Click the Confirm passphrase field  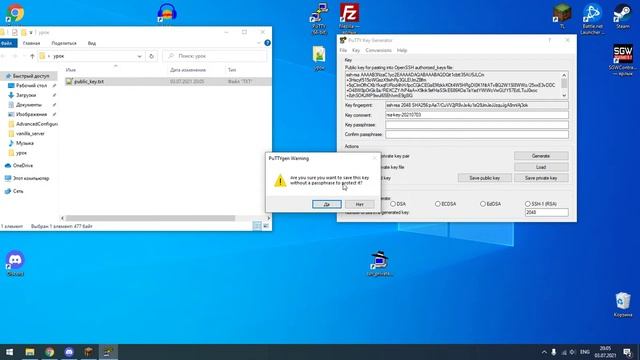click(477, 134)
